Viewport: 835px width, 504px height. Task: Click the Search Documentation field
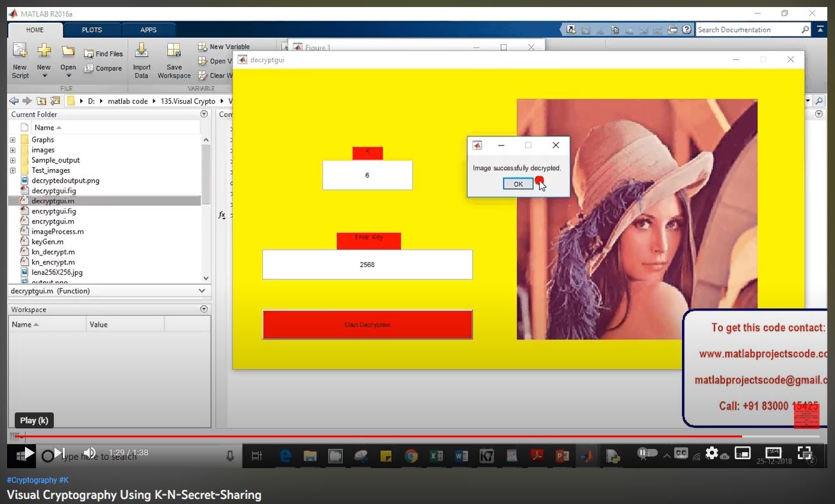(x=747, y=29)
